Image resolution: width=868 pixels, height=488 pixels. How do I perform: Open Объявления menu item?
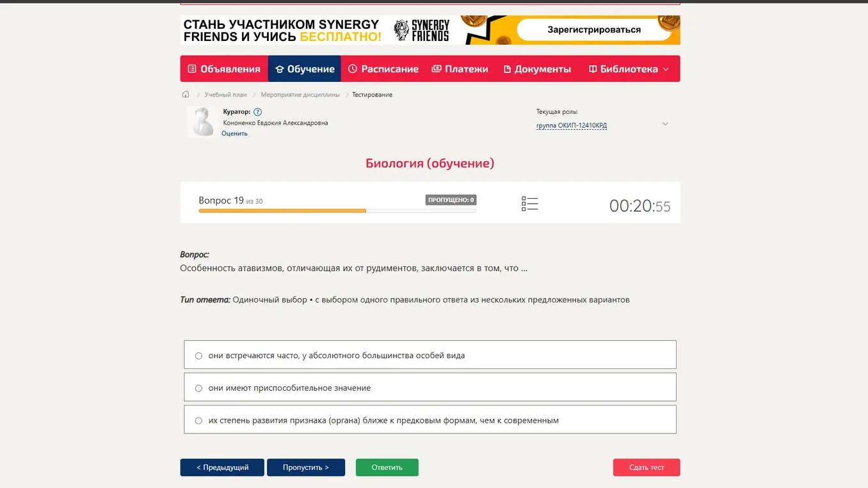coord(224,68)
